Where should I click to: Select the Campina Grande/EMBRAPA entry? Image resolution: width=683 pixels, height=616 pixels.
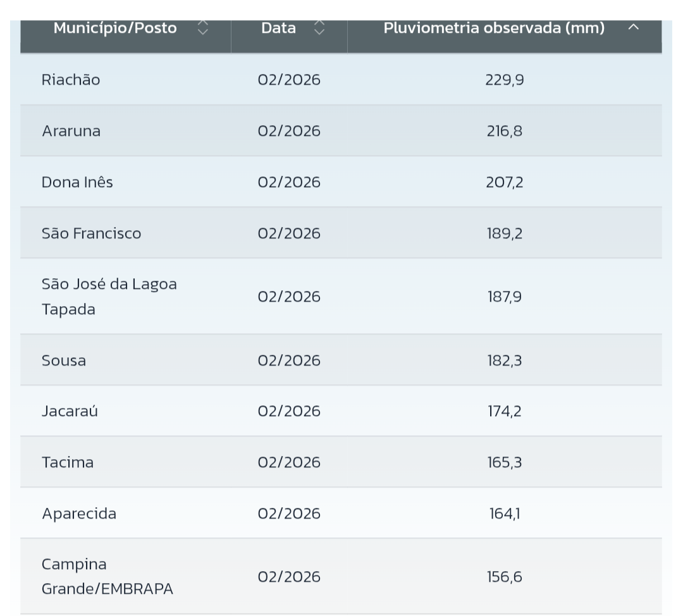[107, 577]
